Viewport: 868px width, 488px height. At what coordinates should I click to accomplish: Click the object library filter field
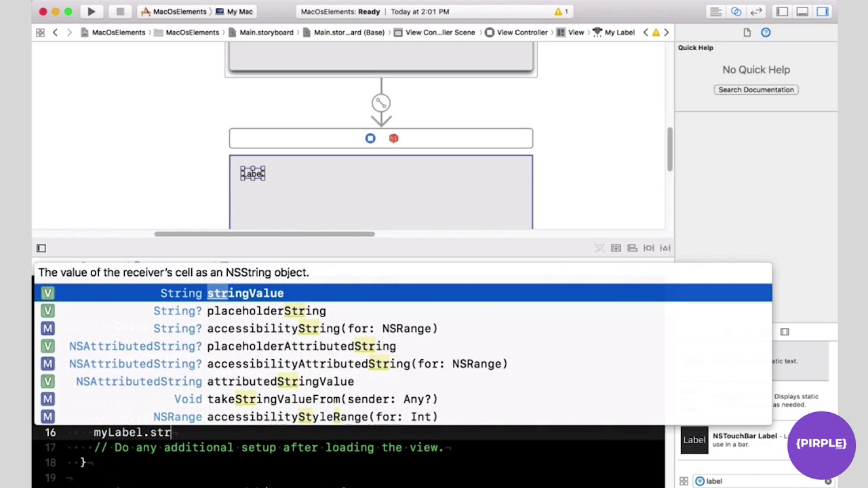[x=763, y=481]
